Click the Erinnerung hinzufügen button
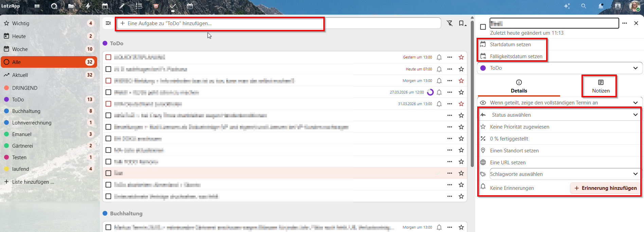This screenshot has height=232, width=644. click(605, 188)
